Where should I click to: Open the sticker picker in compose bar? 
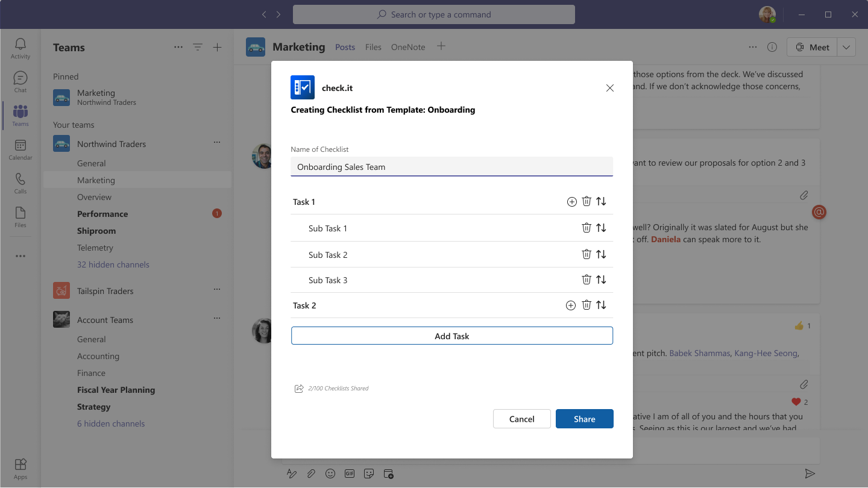click(x=369, y=474)
